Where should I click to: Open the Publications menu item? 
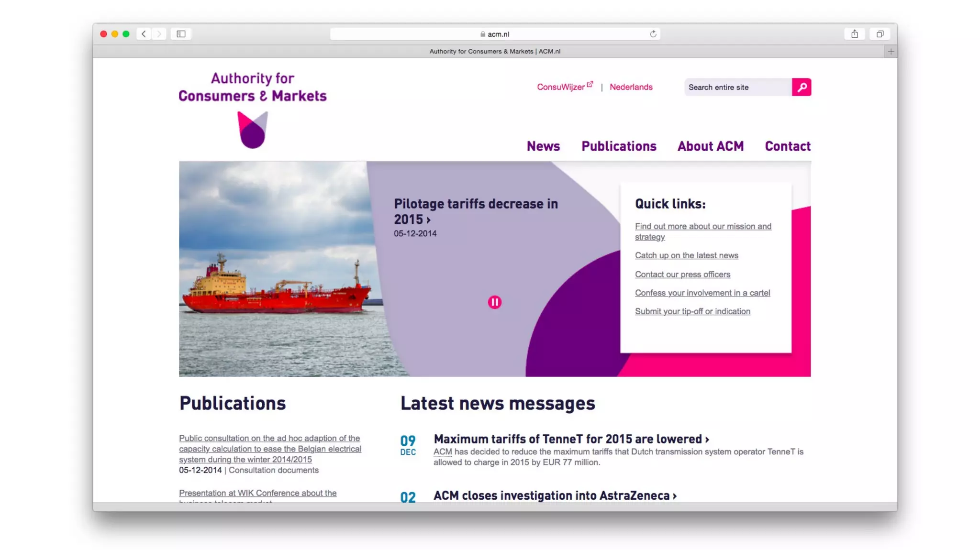pyautogui.click(x=619, y=146)
